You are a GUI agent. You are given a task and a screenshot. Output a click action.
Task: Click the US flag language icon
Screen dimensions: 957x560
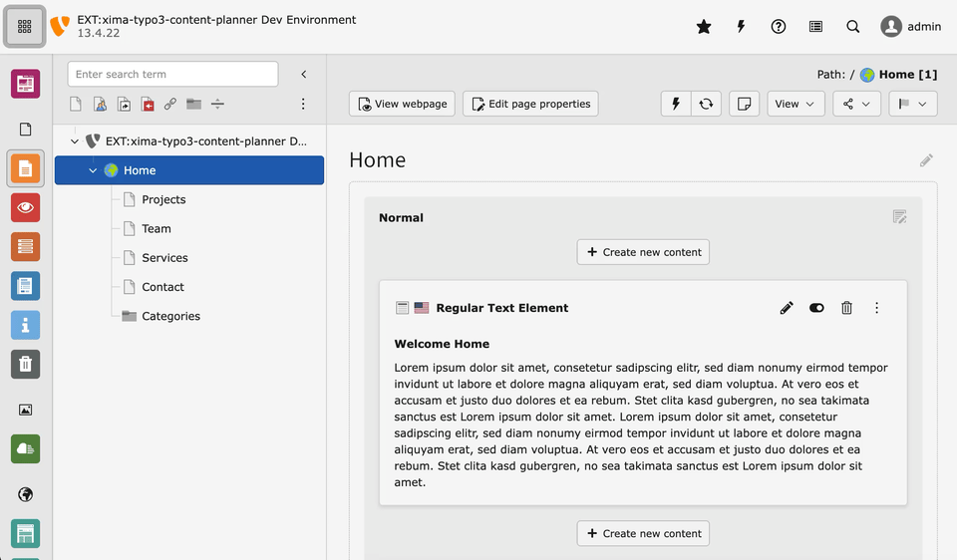coord(421,308)
